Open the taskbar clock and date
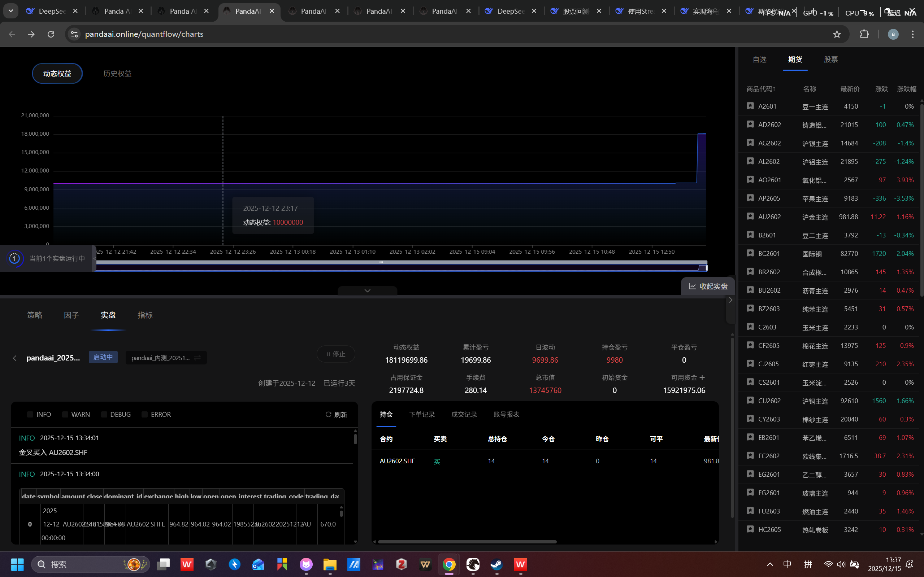This screenshot has height=577, width=924. [884, 564]
